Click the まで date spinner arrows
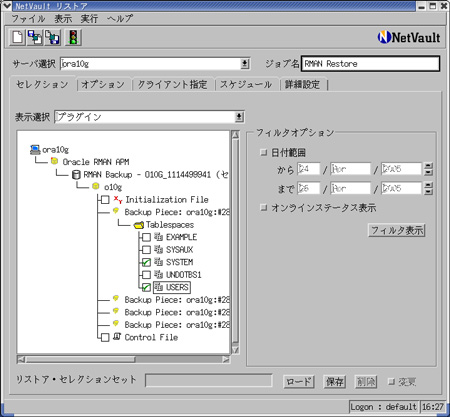The width and height of the screenshot is (450, 417). pyautogui.click(x=428, y=188)
